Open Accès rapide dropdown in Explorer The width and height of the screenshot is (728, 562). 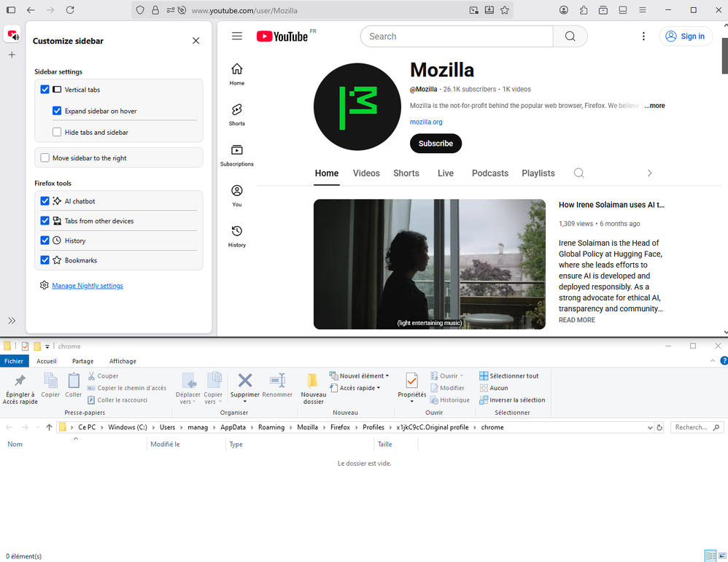[x=355, y=388]
